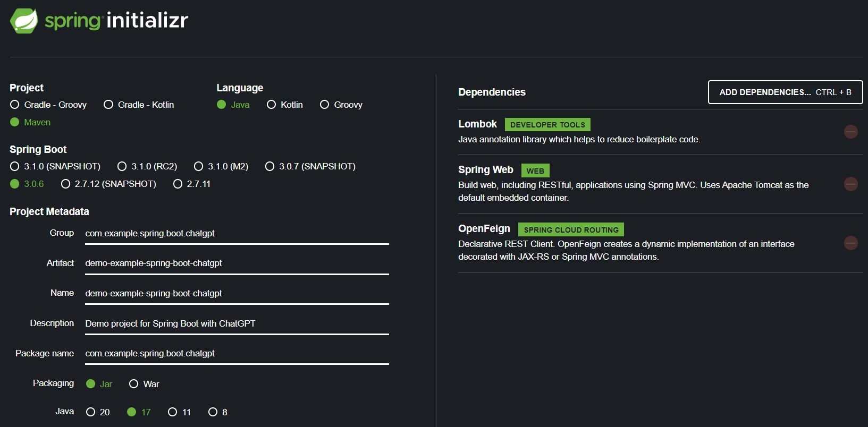The image size is (868, 427).
Task: Click the spring initializr title text
Action: tap(116, 21)
